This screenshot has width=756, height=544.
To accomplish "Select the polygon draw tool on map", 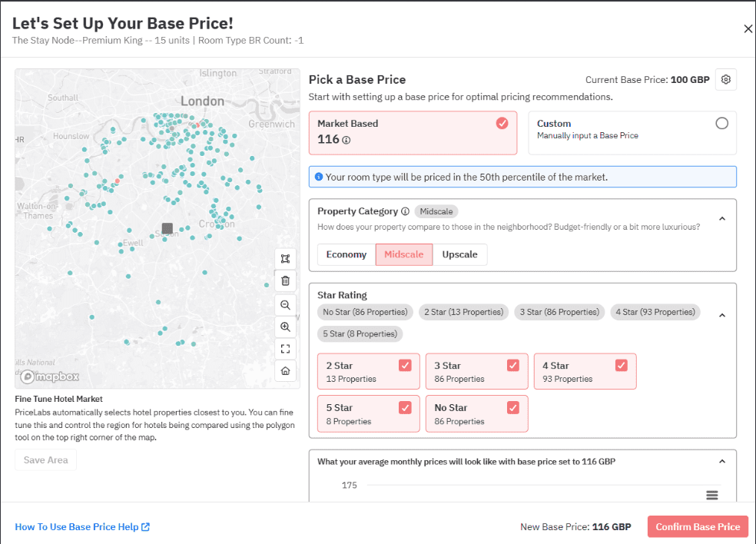I will 285,259.
